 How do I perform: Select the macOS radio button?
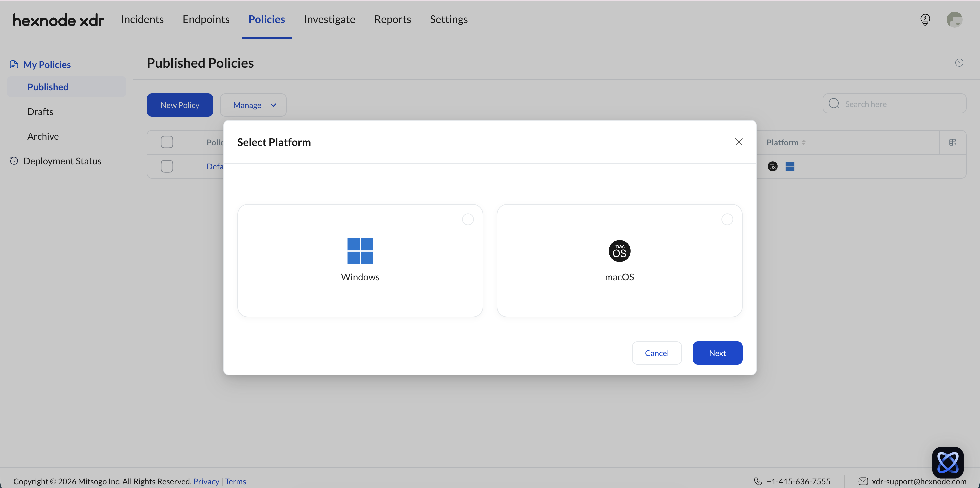[727, 219]
